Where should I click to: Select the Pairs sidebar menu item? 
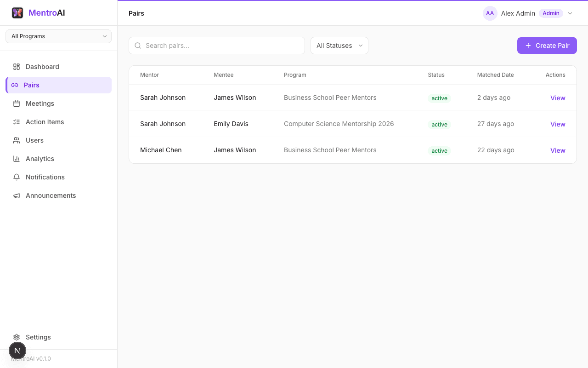59,85
